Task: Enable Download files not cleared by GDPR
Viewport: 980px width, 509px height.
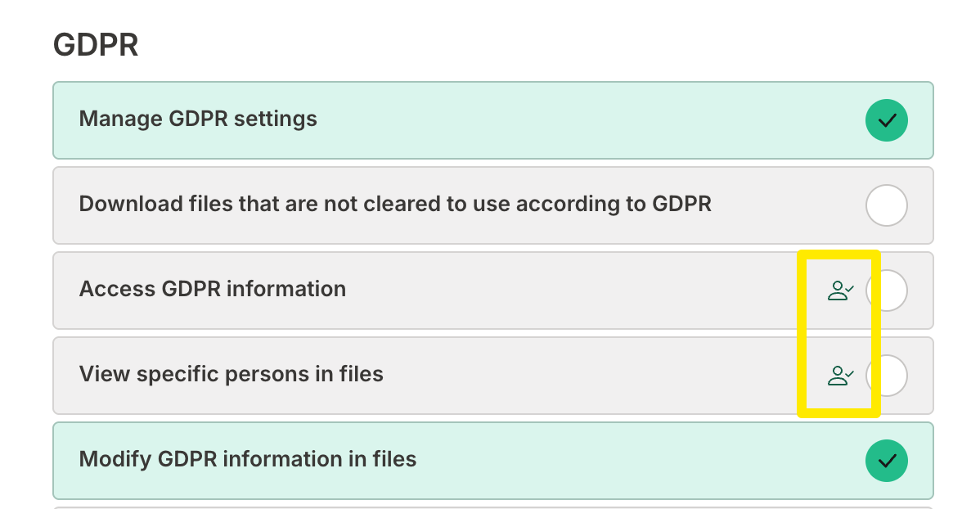Action: pos(887,205)
